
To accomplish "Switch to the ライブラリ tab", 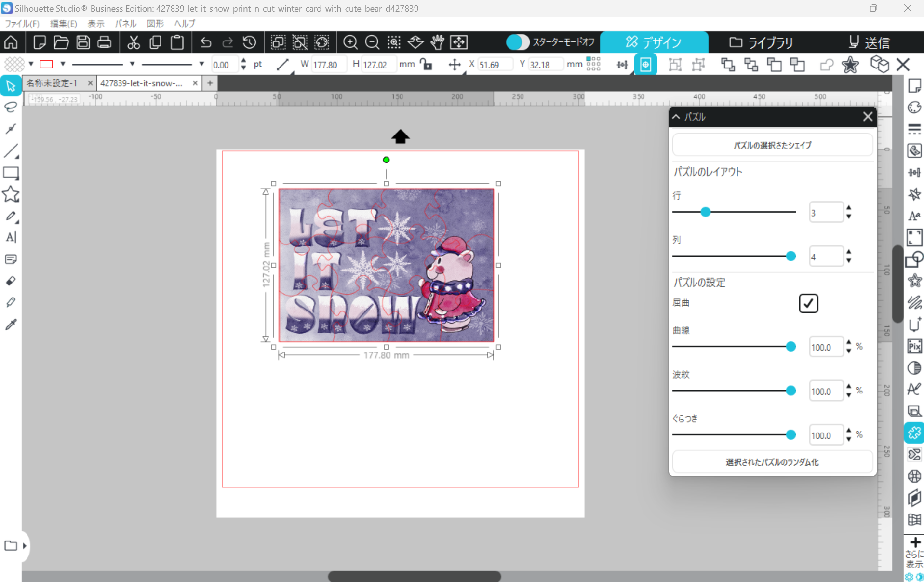I will 761,42.
